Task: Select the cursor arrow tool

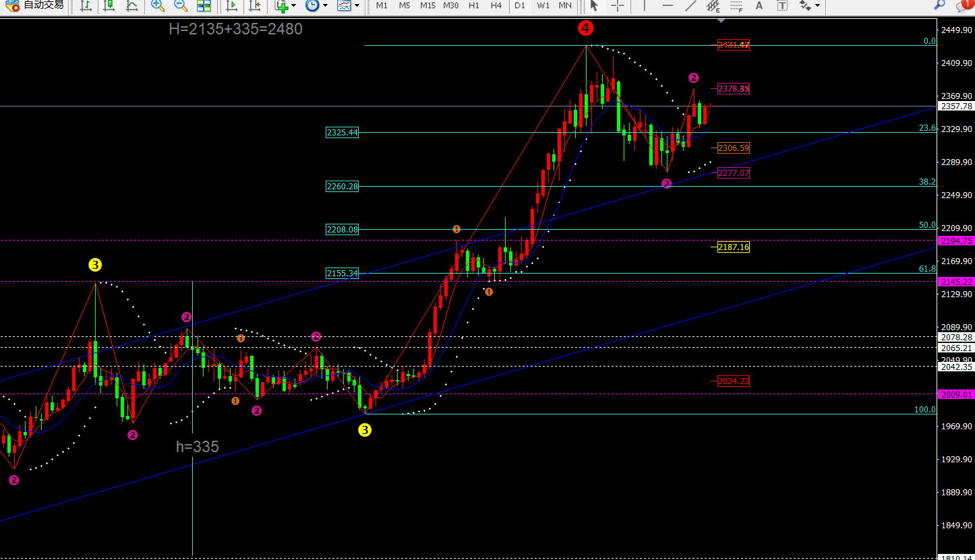Action: [x=594, y=6]
